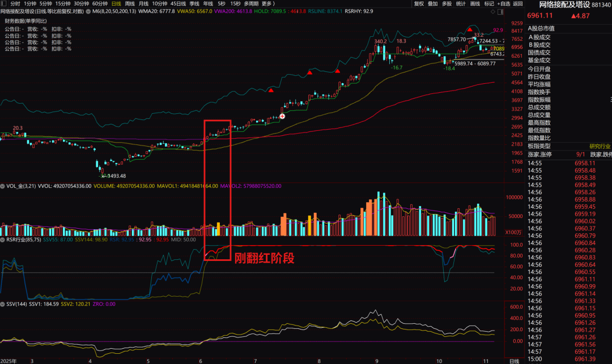The image size is (612, 364).
Task: Click the 涨家.涨停 label
Action: (x=540, y=155)
